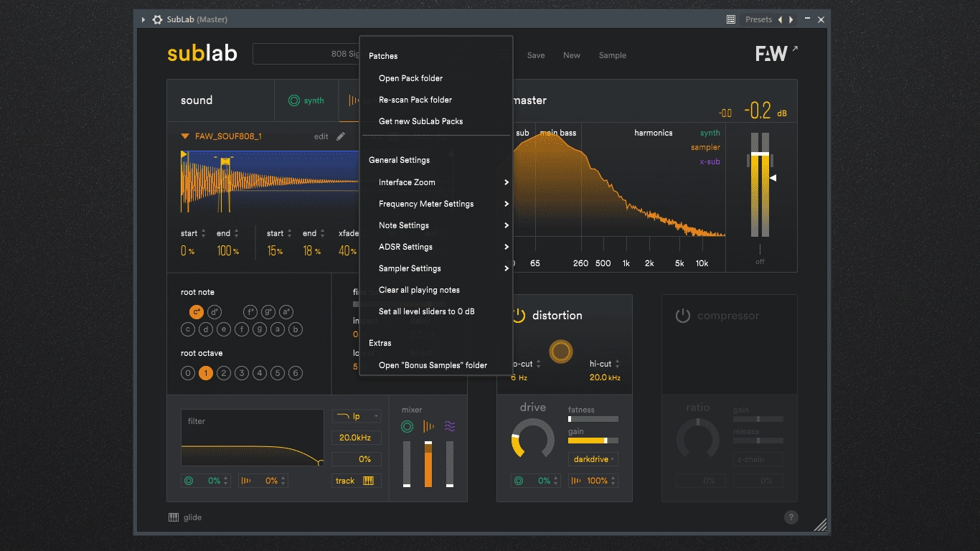The width and height of the screenshot is (980, 551).
Task: Expand Interface Zoom submenu
Action: pos(436,182)
